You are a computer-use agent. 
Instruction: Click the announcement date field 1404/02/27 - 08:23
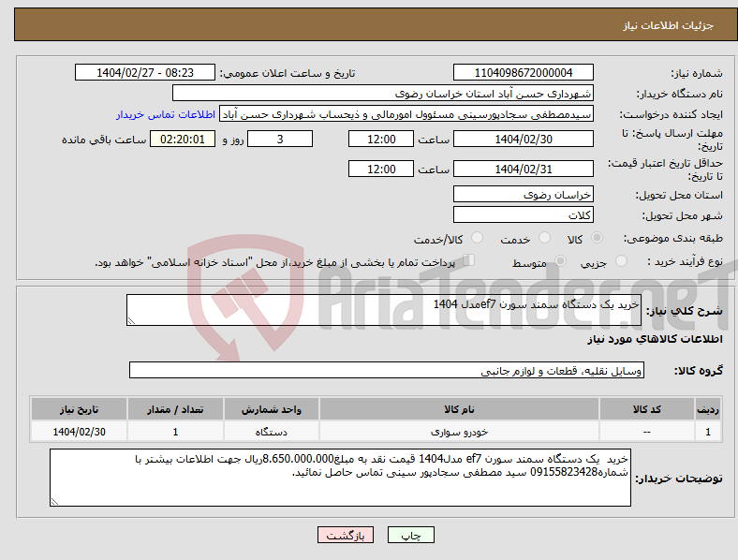[x=145, y=72]
